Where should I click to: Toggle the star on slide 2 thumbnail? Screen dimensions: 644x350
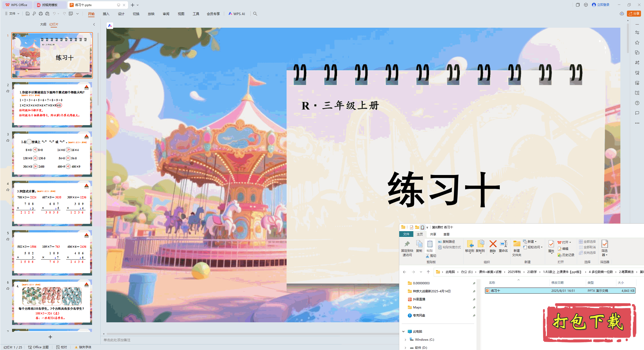click(8, 91)
